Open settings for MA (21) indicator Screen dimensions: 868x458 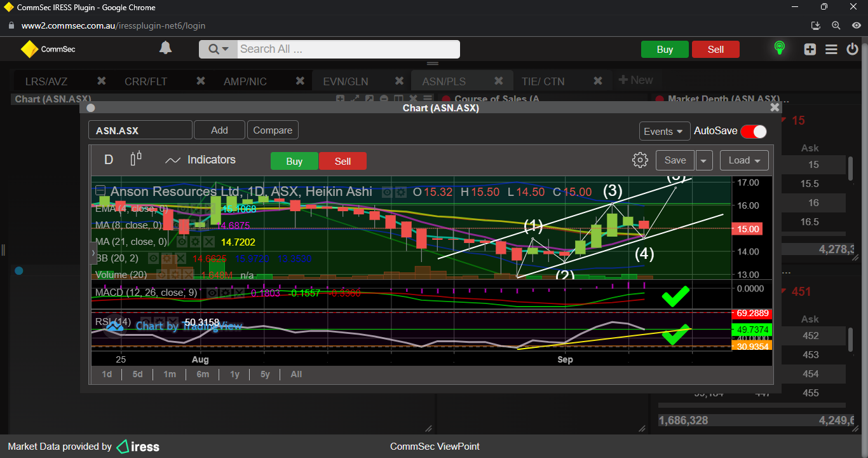195,242
